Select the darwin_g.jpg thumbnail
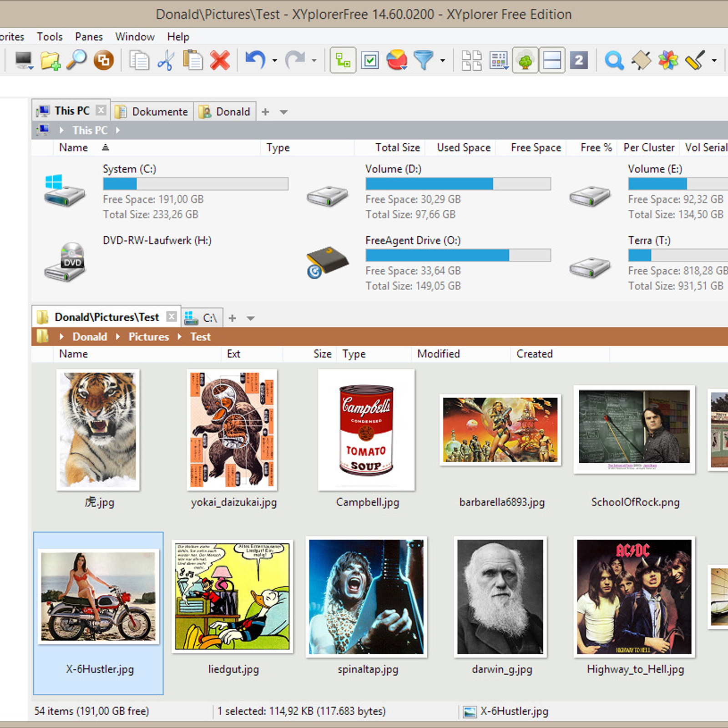Image resolution: width=728 pixels, height=728 pixels. pyautogui.click(x=500, y=597)
